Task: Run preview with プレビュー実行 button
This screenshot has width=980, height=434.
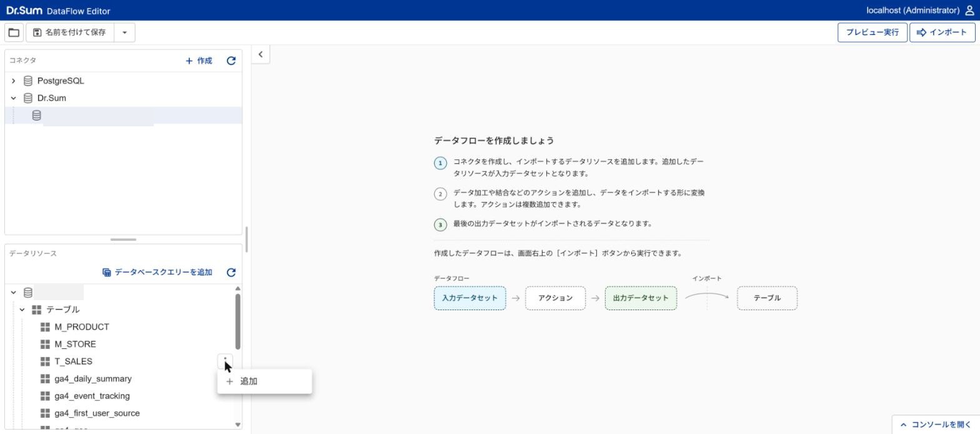Action: pos(872,33)
